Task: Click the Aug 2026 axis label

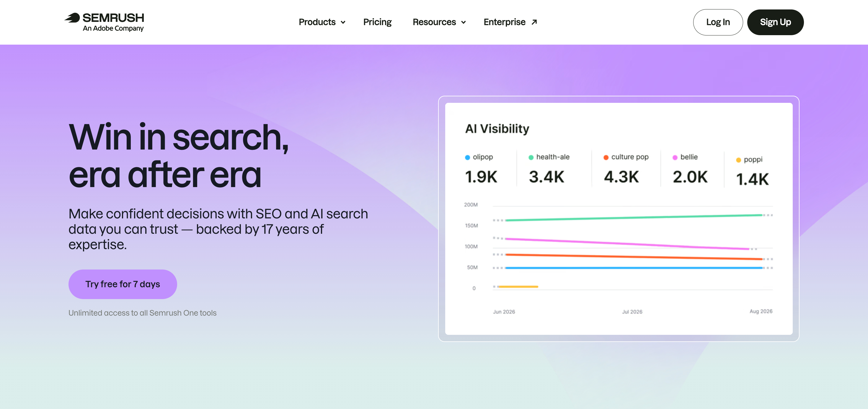Action: (x=761, y=311)
